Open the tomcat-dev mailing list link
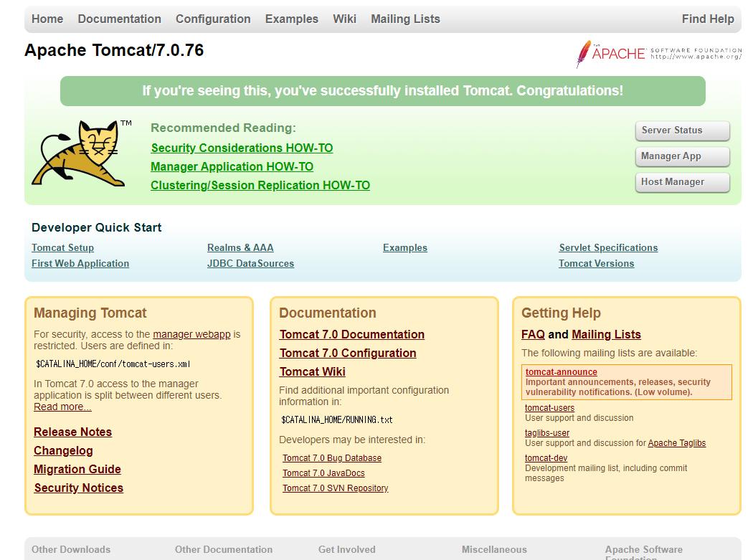Screen dimensions: 753x560 click(546, 457)
